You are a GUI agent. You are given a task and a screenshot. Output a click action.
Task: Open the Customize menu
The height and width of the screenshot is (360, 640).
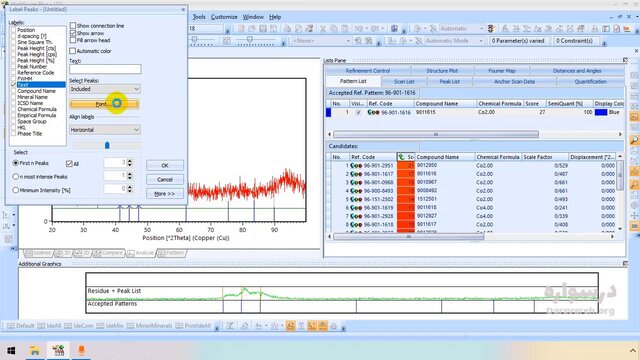tap(224, 17)
